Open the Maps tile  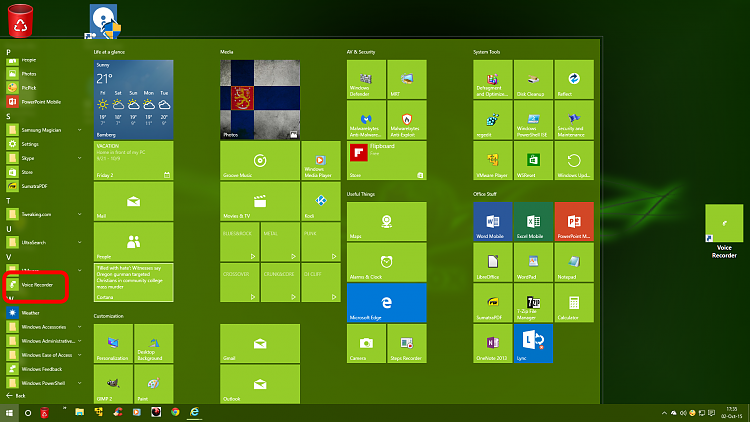tap(386, 222)
